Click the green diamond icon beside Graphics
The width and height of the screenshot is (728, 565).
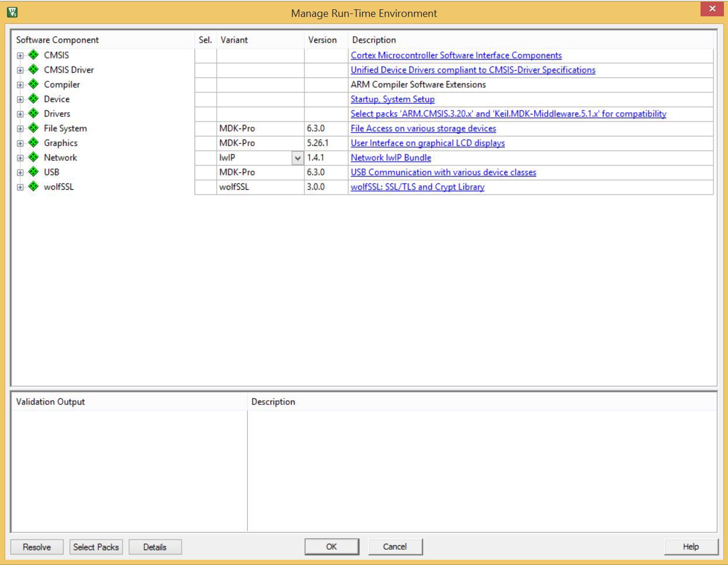[33, 143]
